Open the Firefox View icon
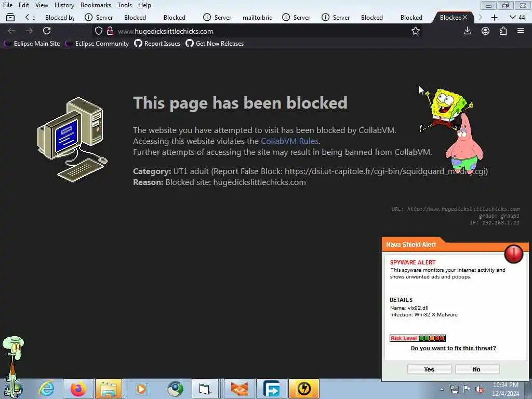 point(10,17)
